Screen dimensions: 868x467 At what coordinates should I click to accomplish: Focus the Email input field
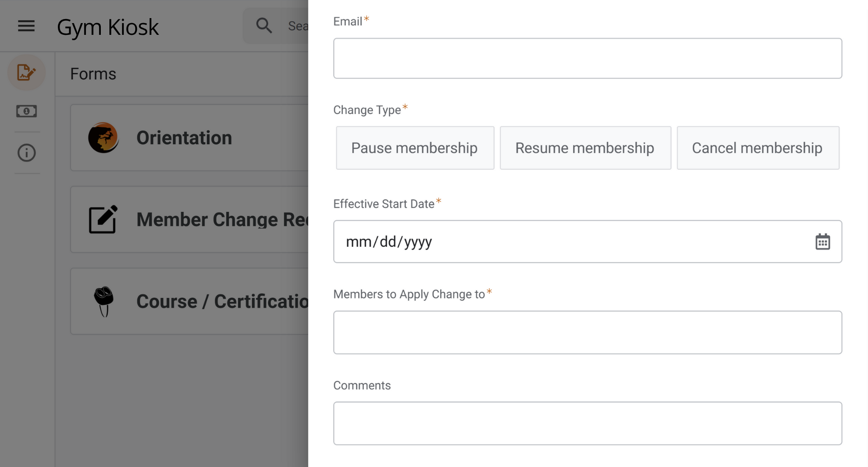coord(588,58)
